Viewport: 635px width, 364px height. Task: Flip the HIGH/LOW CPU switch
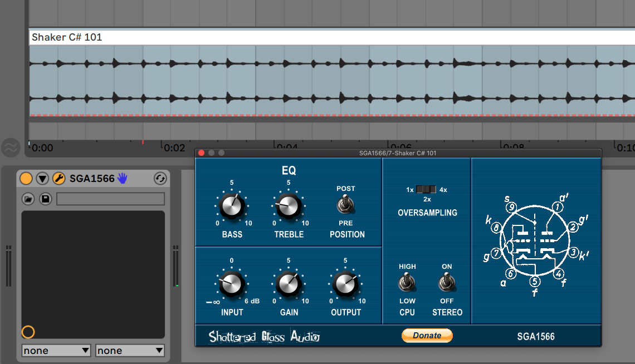407,282
